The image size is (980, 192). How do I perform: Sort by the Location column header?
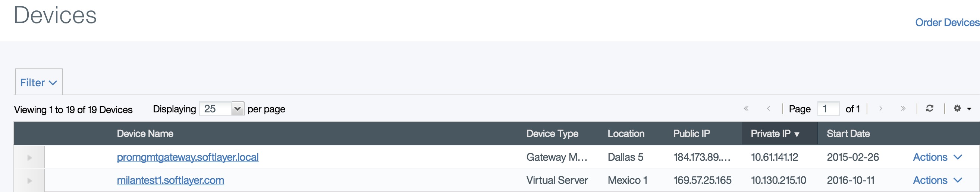tap(626, 134)
